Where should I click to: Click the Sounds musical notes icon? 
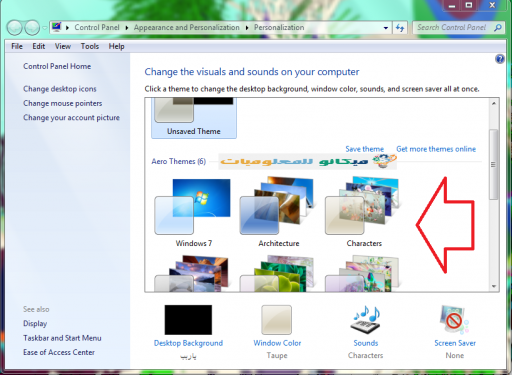tap(366, 319)
